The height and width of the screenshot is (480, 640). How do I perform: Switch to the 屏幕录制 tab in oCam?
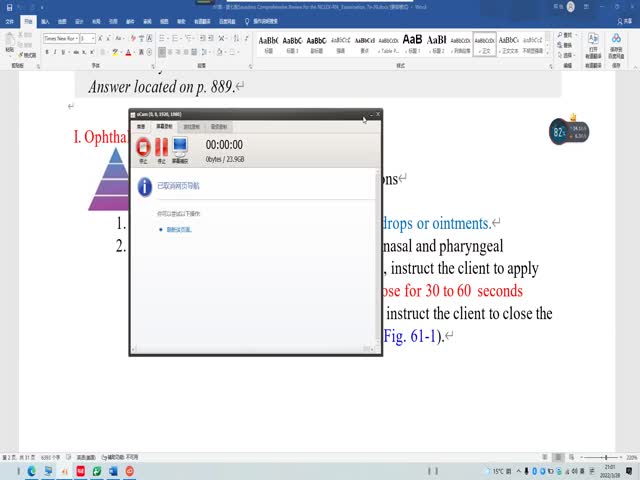click(x=165, y=127)
